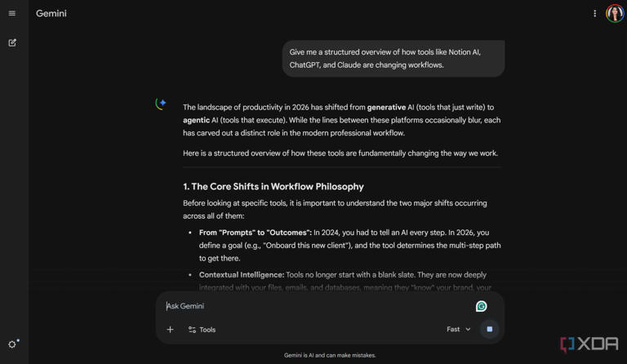Click the Google account profile avatar

pos(615,13)
